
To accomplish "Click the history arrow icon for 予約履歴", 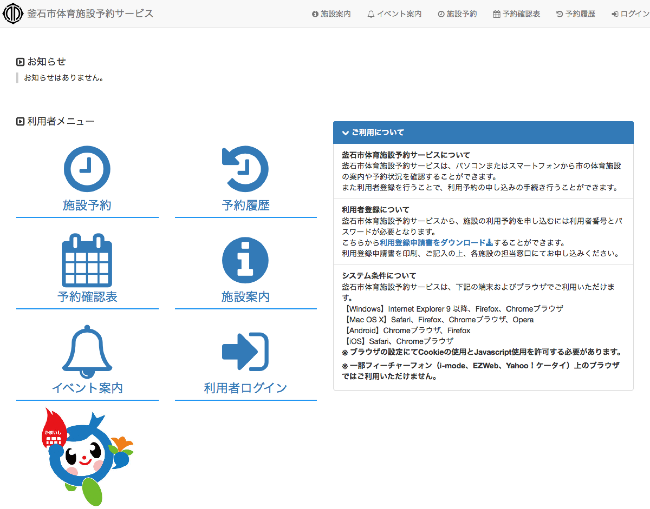I will [x=245, y=168].
